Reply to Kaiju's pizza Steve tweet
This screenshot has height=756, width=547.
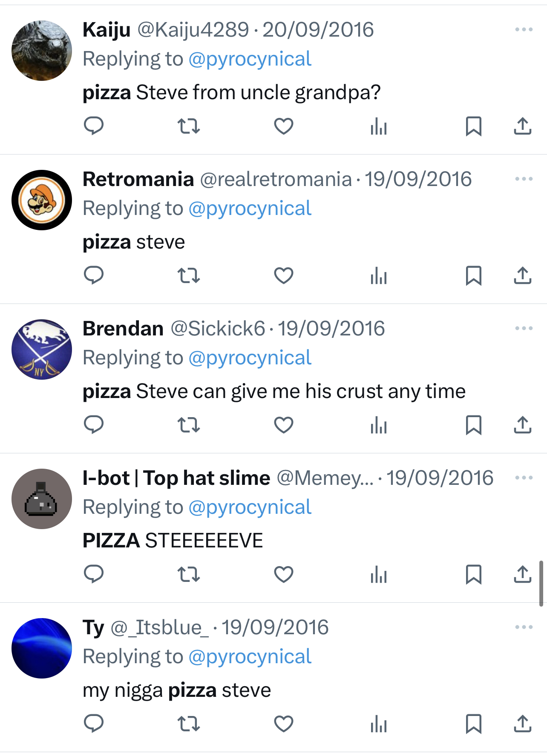[x=94, y=126]
